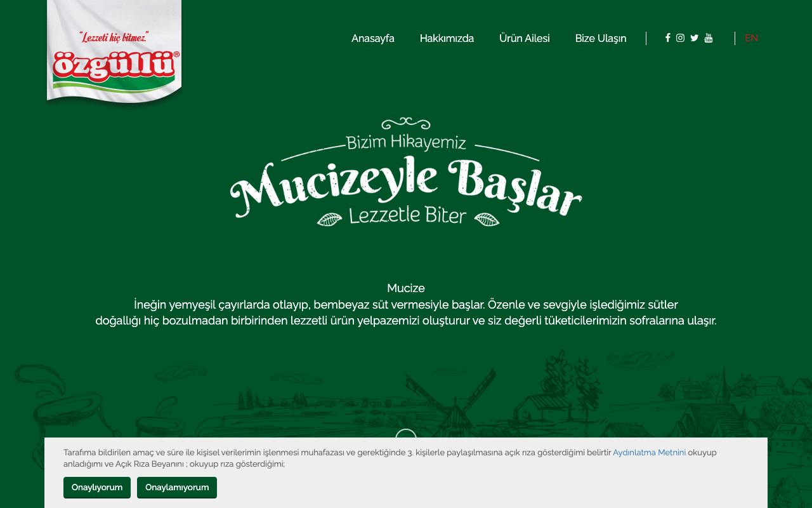The image size is (812, 508).
Task: Open the Ürün Ailesi menu item
Action: tap(525, 38)
